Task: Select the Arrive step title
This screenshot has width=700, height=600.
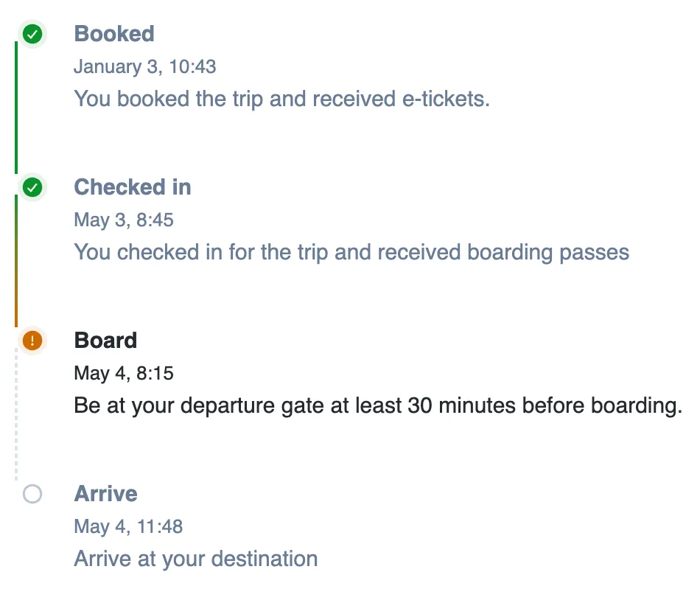Action: pyautogui.click(x=105, y=494)
